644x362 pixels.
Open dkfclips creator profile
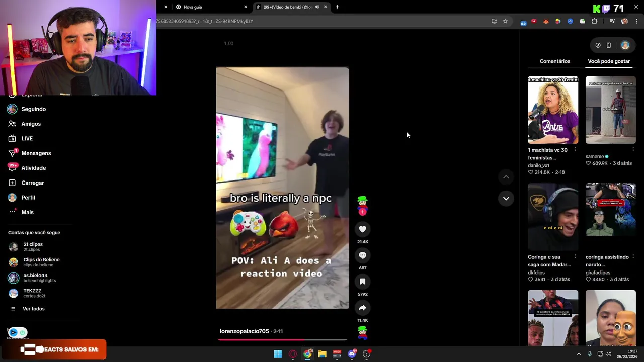pos(536,273)
